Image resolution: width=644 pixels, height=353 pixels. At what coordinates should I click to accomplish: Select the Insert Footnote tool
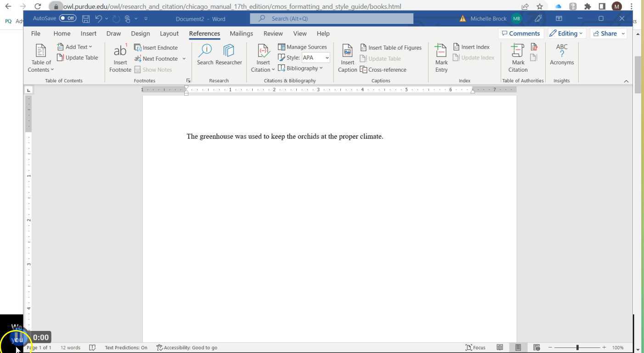pos(120,57)
